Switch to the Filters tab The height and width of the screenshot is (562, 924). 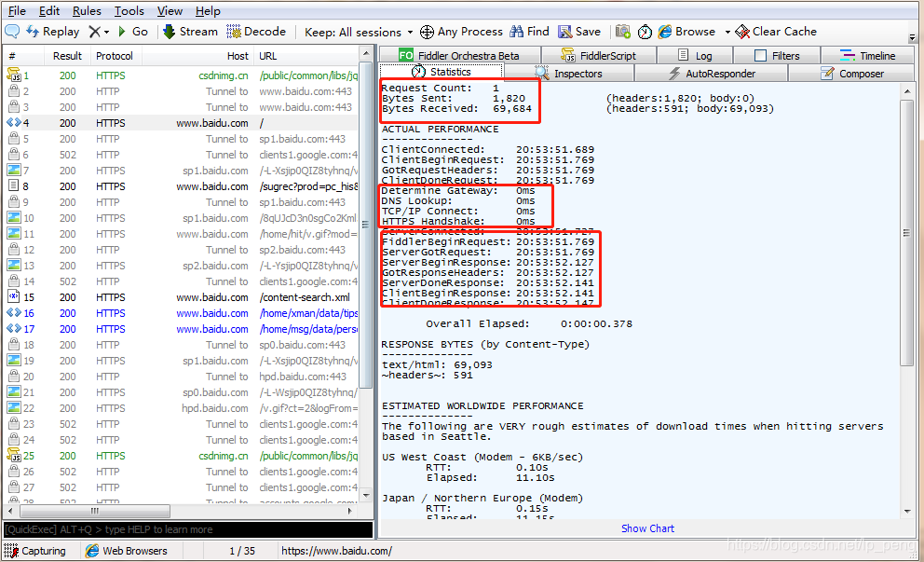(x=777, y=55)
